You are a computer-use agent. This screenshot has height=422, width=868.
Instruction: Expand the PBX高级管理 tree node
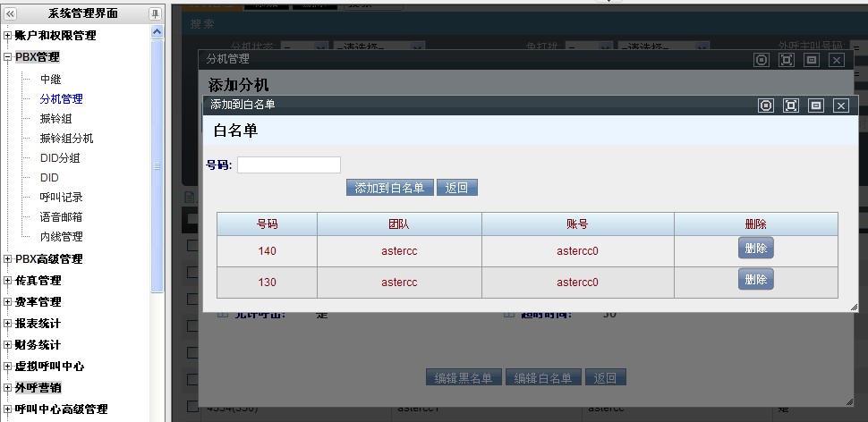(x=8, y=259)
